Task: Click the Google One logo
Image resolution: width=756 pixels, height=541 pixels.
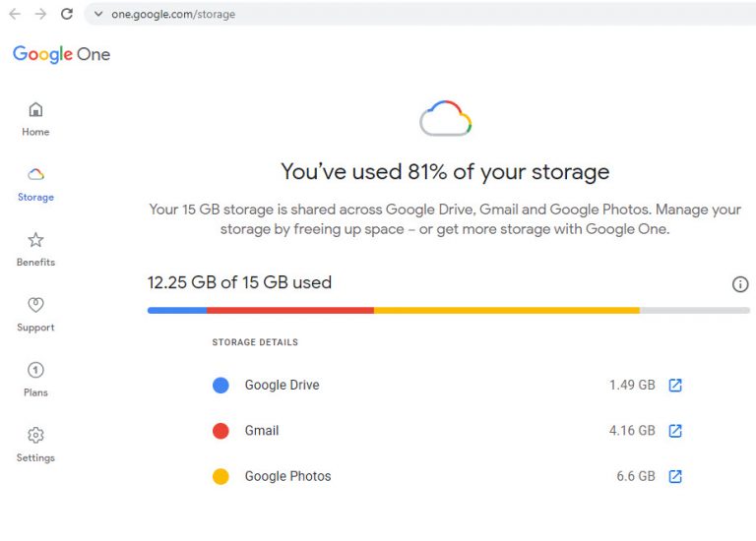Action: tap(61, 55)
